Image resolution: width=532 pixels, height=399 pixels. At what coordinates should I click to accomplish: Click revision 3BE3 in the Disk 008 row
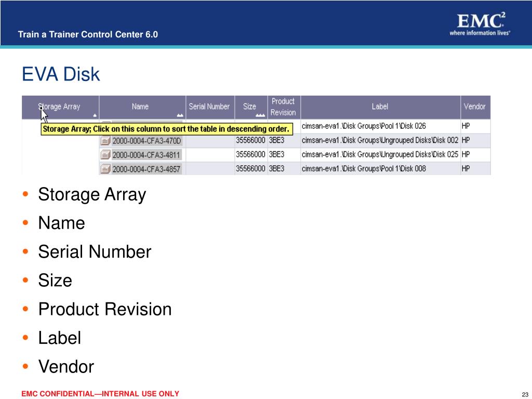276,169
